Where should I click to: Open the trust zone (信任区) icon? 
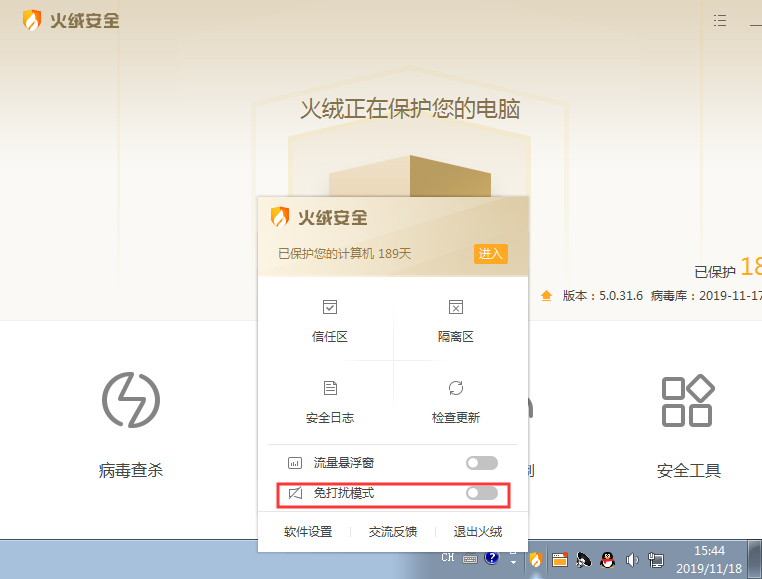point(330,307)
